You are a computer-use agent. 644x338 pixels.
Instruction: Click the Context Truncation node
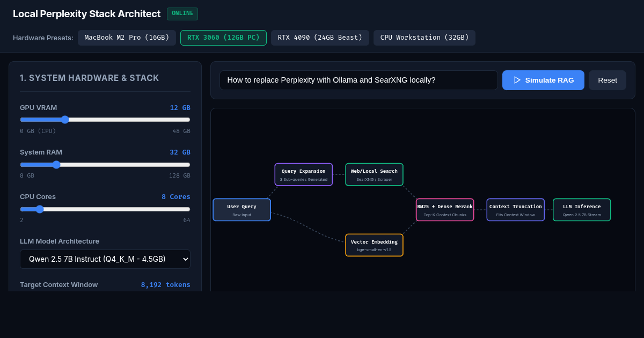tap(516, 210)
